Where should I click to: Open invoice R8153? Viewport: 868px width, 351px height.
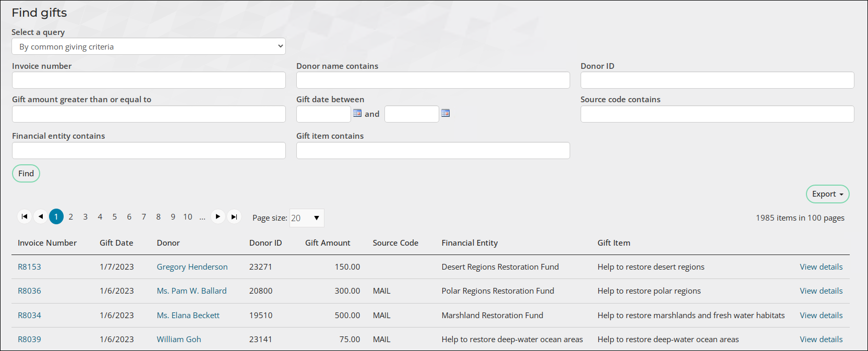[29, 267]
